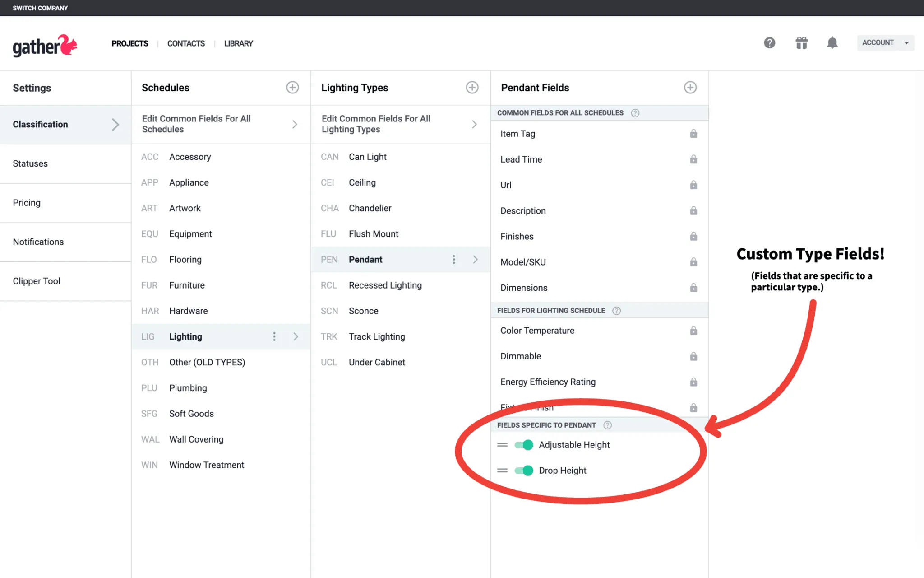Toggle the Adjustable Height field switch
The image size is (924, 578).
coord(524,445)
